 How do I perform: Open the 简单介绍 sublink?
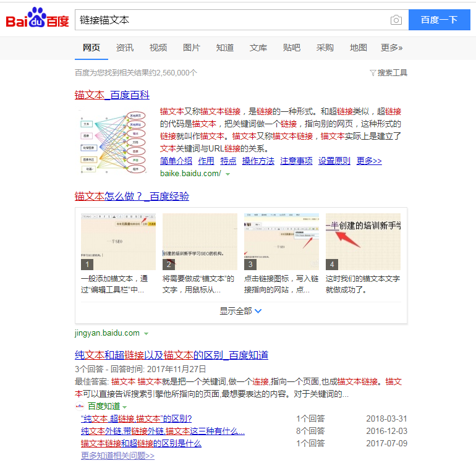(x=176, y=161)
